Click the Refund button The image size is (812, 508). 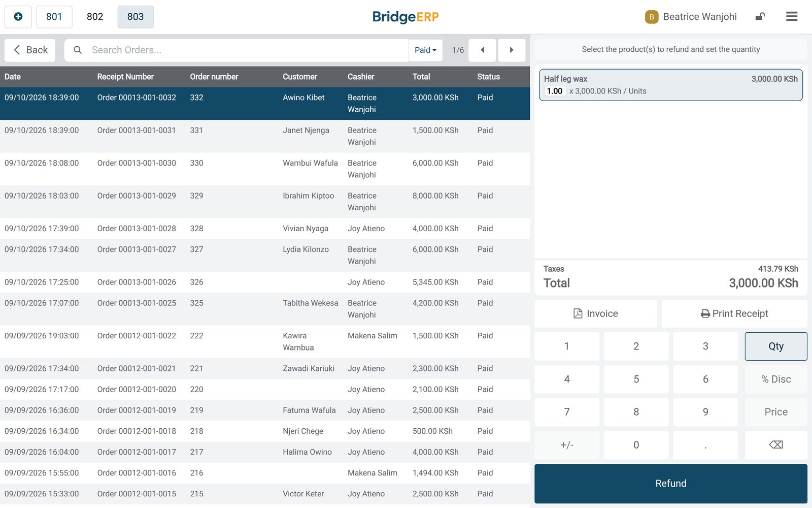(670, 484)
